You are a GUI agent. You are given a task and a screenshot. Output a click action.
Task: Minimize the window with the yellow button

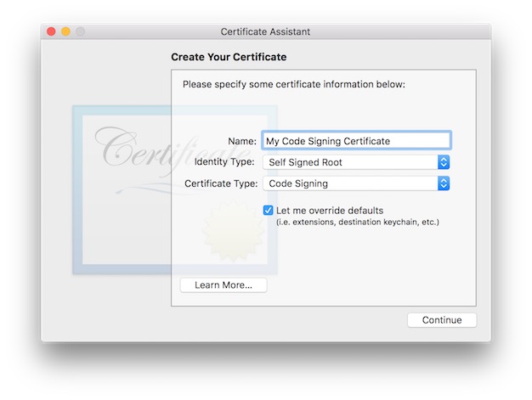65,31
